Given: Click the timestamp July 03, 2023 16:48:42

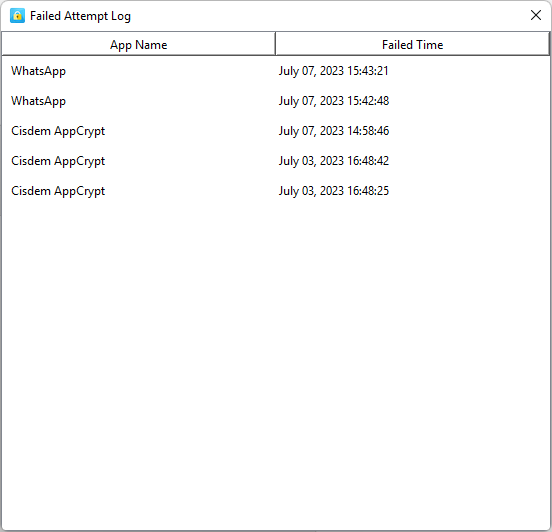Looking at the screenshot, I should tap(334, 161).
